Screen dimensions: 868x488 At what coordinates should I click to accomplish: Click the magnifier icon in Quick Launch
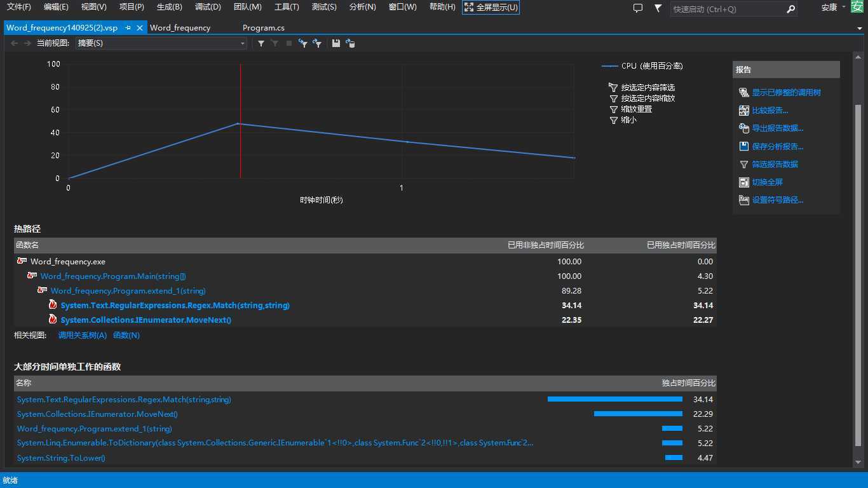(x=790, y=9)
